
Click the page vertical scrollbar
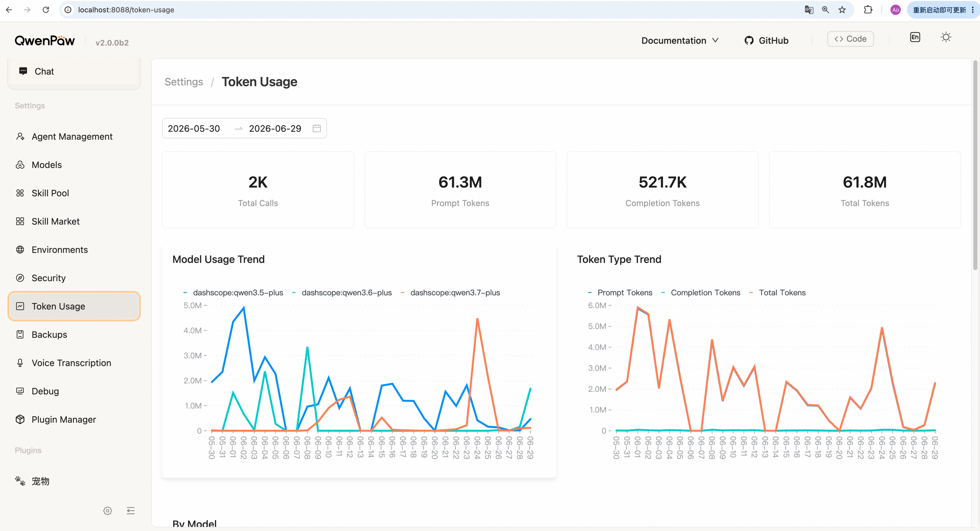coord(975,165)
